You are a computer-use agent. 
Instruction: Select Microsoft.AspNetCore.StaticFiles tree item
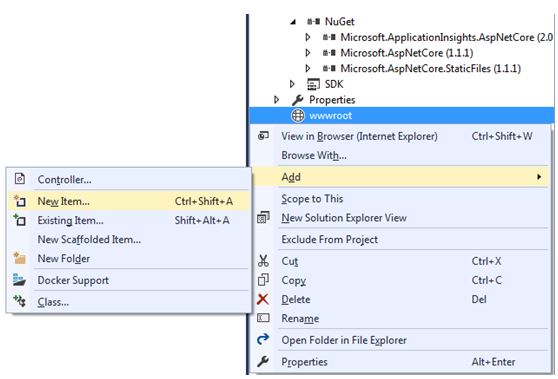(430, 68)
